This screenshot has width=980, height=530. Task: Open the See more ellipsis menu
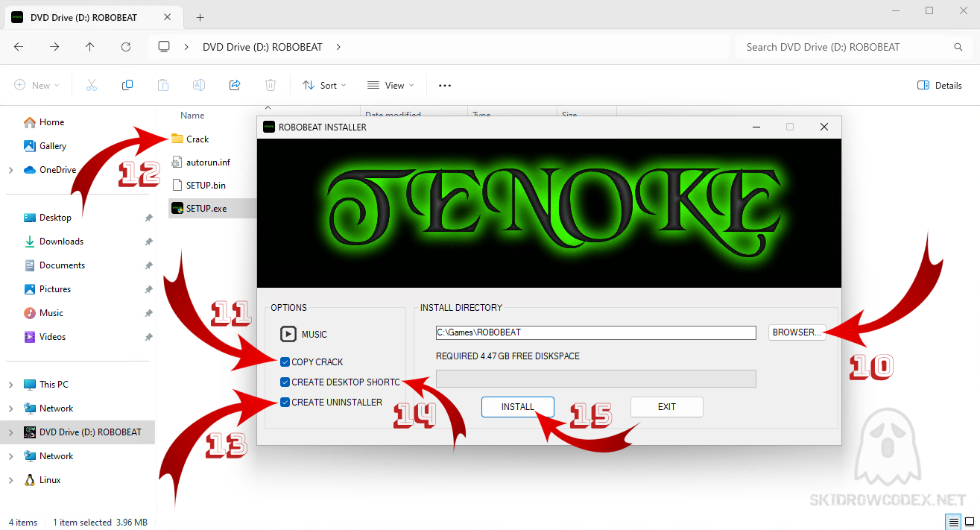(445, 86)
